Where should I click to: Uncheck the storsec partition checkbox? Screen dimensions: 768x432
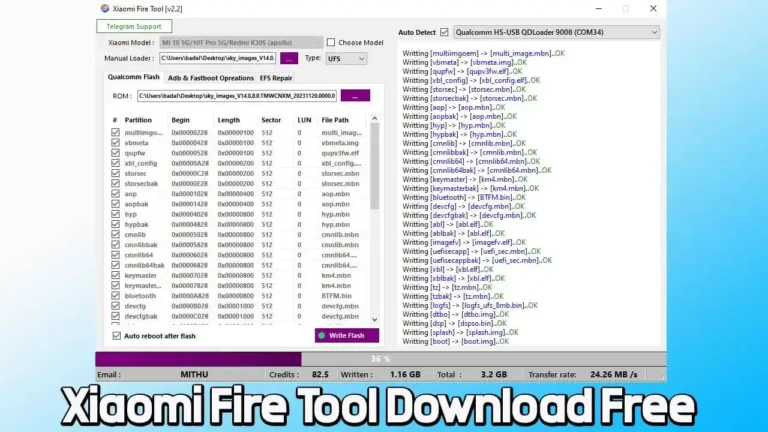115,173
